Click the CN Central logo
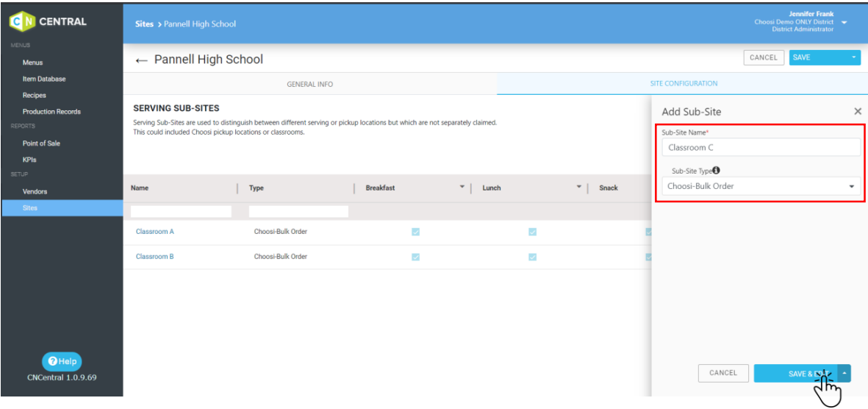The image size is (868, 409). click(49, 22)
